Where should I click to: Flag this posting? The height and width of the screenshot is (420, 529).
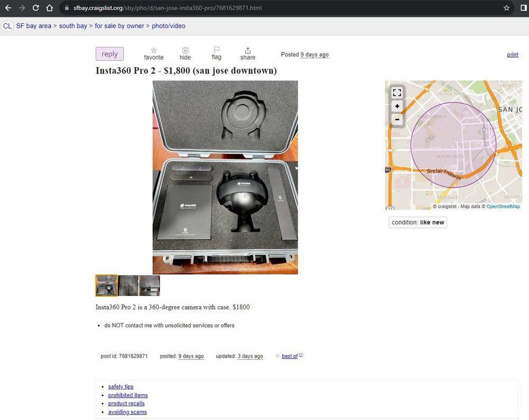[216, 53]
